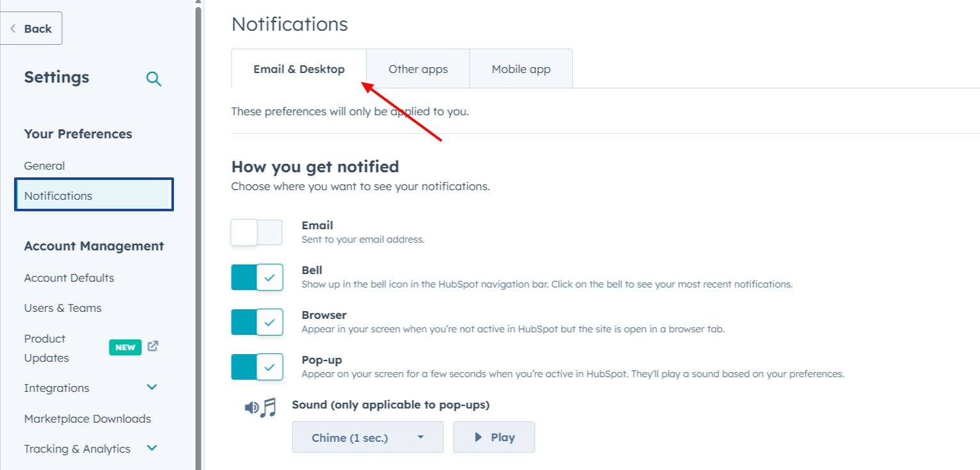Play the selected notification sound

point(494,437)
